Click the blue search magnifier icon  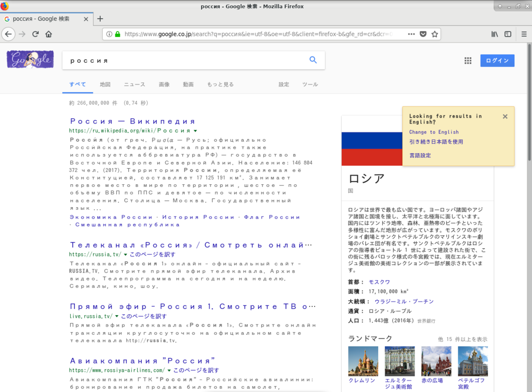coord(313,60)
